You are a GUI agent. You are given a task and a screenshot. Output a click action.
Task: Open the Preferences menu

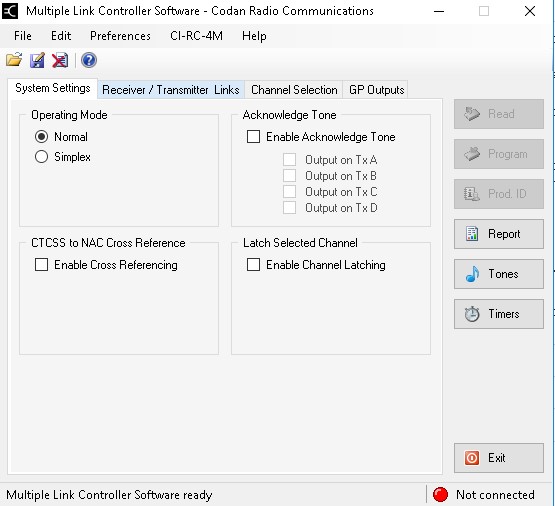point(120,36)
